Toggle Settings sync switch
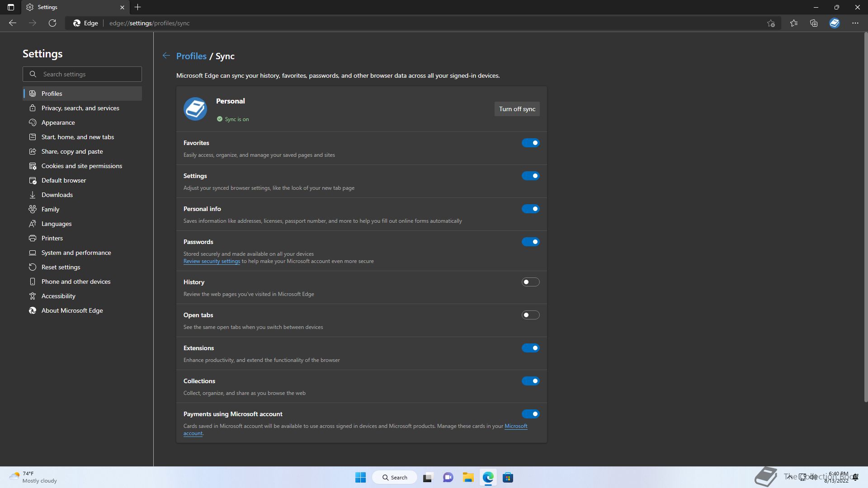This screenshot has height=488, width=868. coord(530,176)
